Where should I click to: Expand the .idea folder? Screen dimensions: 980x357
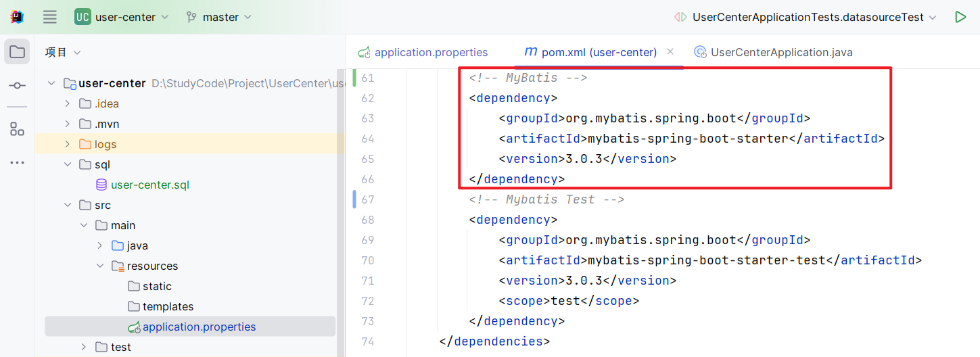click(67, 103)
